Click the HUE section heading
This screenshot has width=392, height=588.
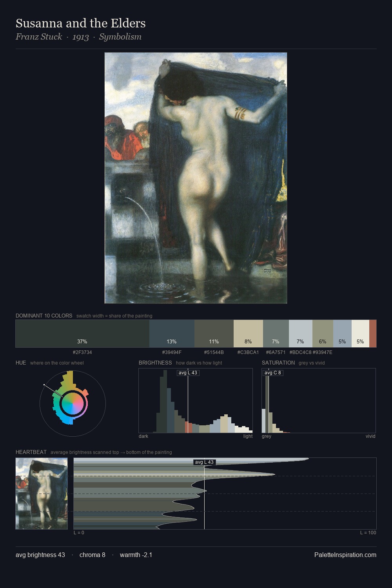(21, 363)
